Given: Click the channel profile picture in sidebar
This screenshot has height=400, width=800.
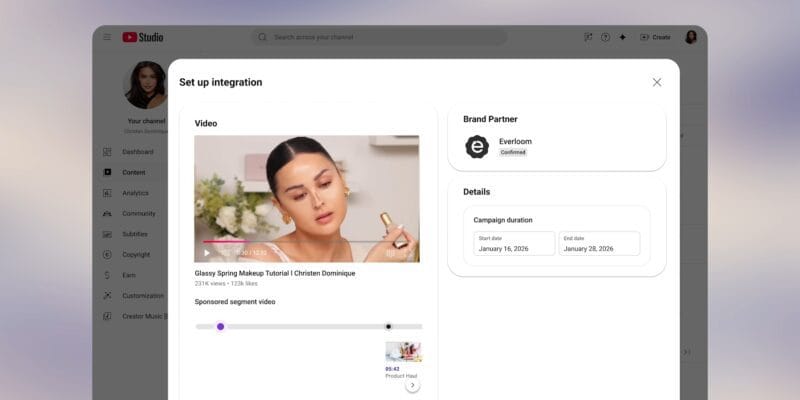Looking at the screenshot, I should pyautogui.click(x=146, y=85).
